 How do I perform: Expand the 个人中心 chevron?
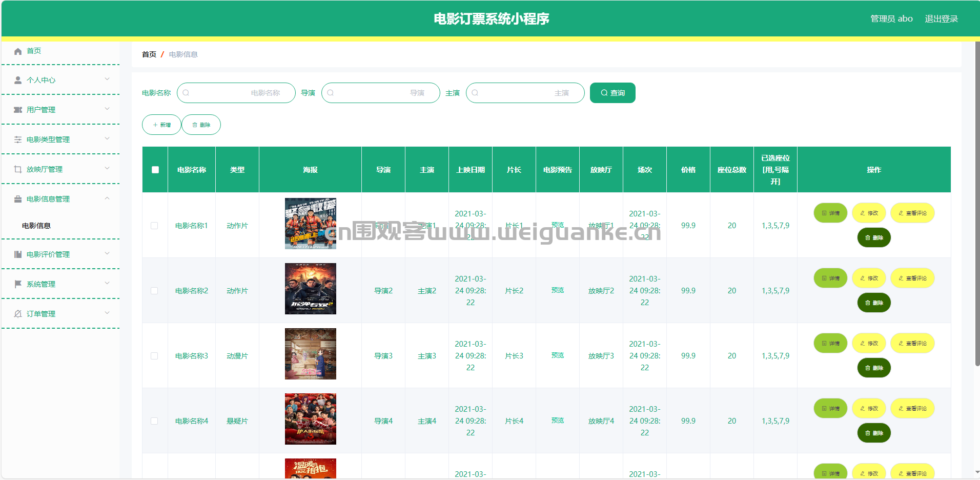point(107,79)
